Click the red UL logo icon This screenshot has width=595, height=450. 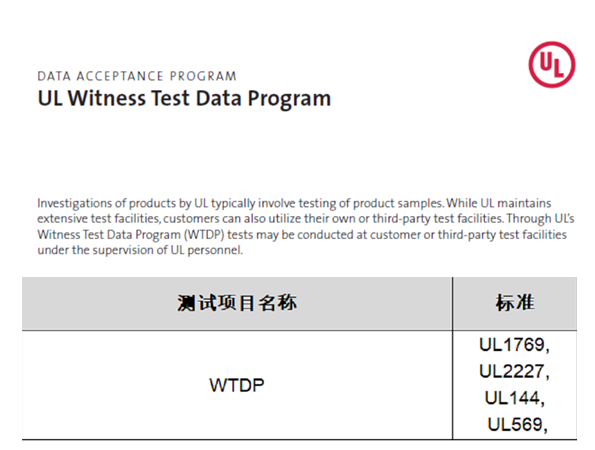[552, 65]
